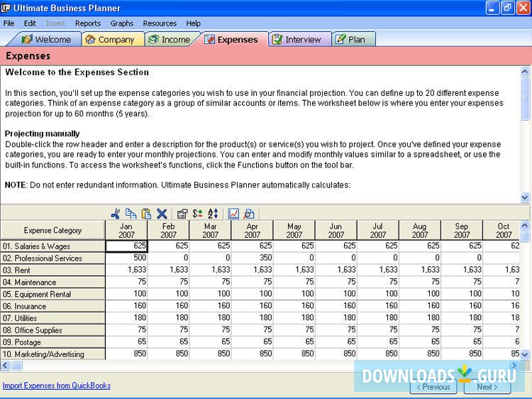Viewport: 532px width, 399px height.
Task: Open the Resources menu
Action: click(160, 23)
